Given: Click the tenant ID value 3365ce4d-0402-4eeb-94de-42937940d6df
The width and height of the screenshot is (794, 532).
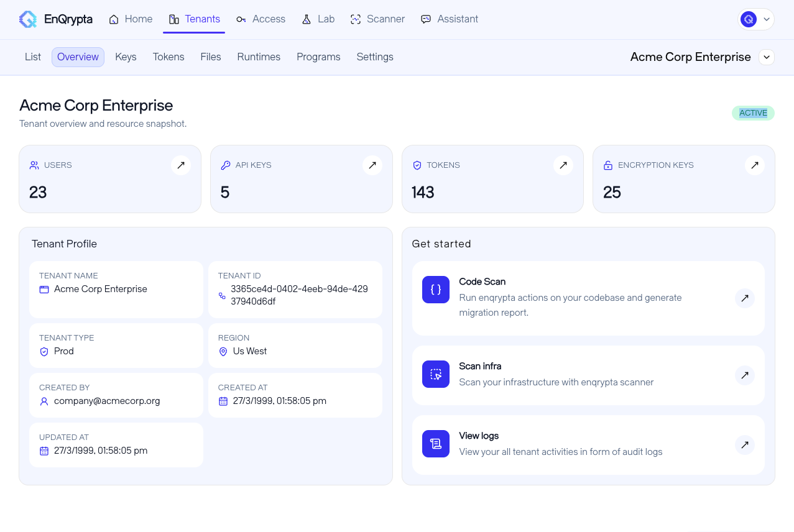Looking at the screenshot, I should click(x=299, y=295).
